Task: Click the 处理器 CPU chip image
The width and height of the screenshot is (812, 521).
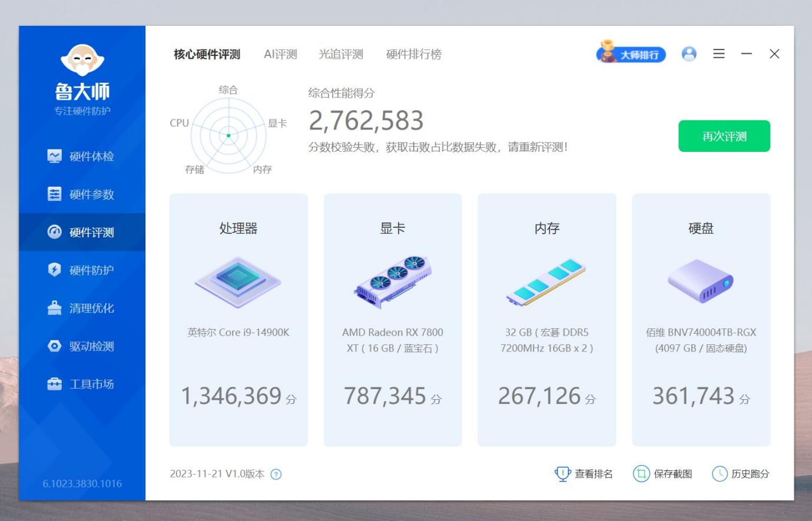Action: (x=238, y=282)
